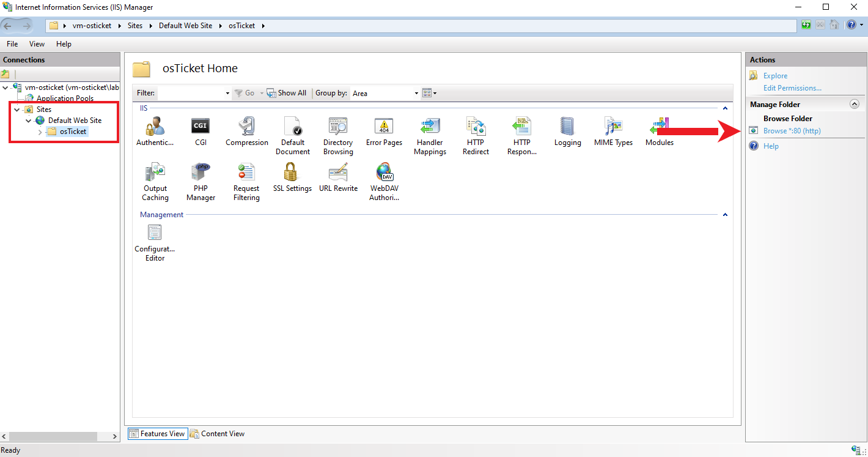Open WebDAV Authoring Rules
The image size is (868, 457).
coord(384,182)
